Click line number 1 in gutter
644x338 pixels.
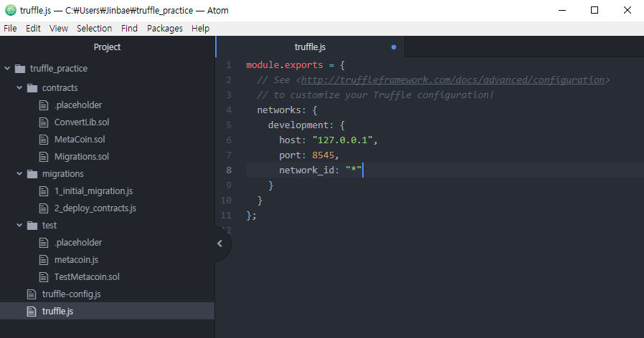tap(228, 65)
